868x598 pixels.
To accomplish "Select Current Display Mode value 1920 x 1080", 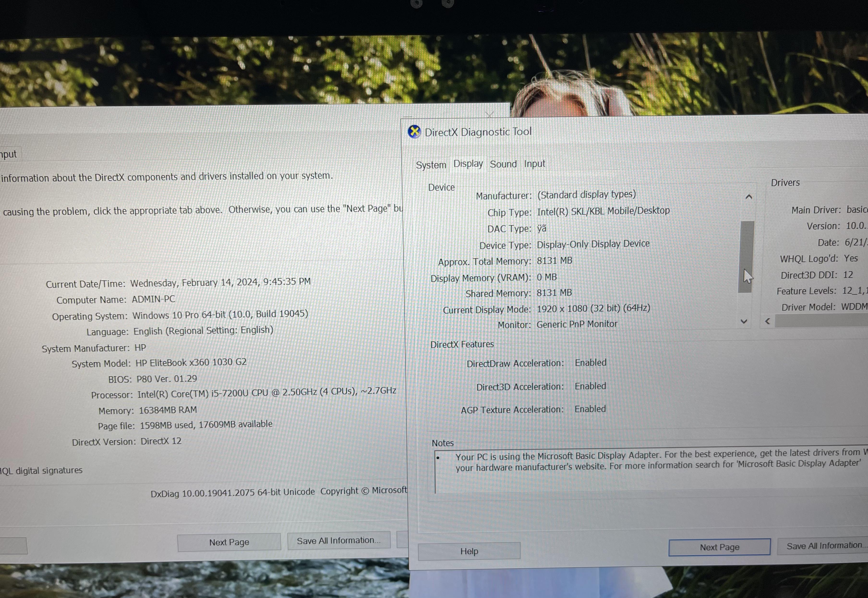I will coord(593,308).
